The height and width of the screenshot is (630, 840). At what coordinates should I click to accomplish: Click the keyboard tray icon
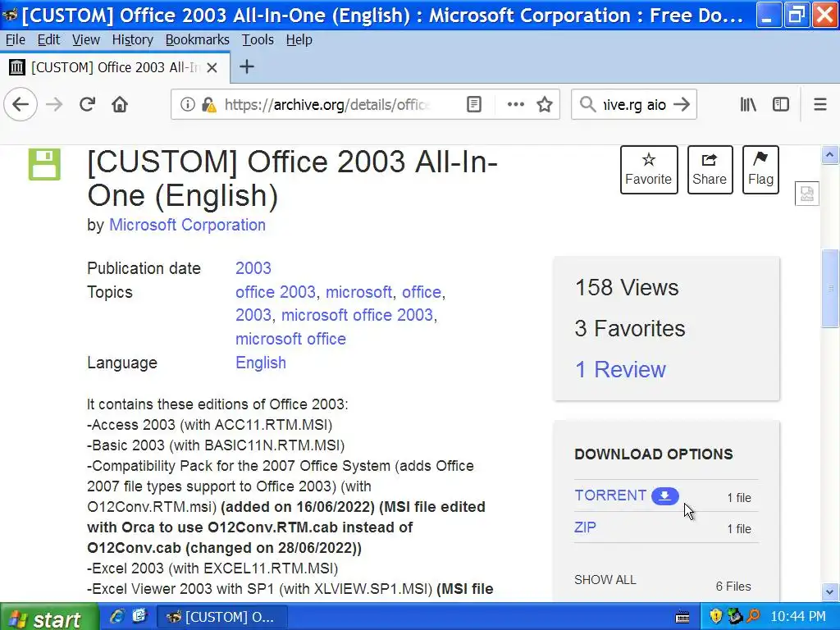[x=682, y=617]
